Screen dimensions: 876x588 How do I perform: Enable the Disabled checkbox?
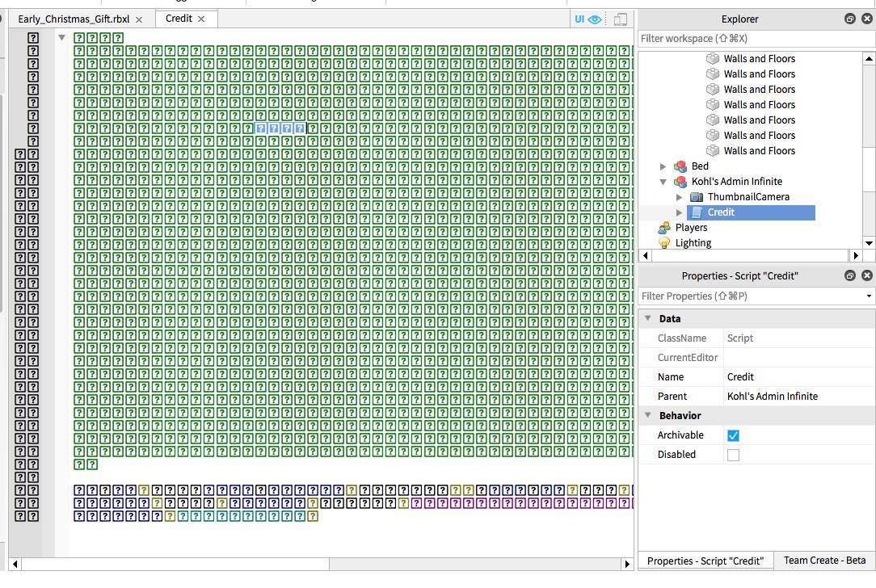[733, 455]
